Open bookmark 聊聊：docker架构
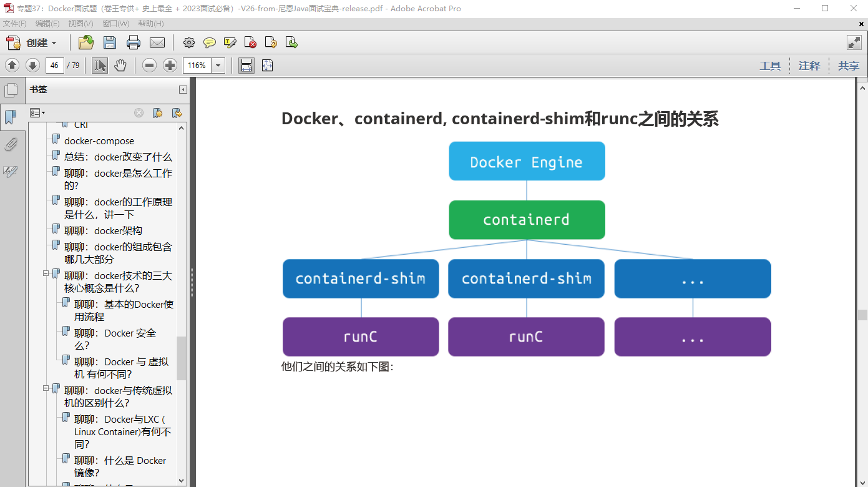This screenshot has height=487, width=868. coord(103,231)
